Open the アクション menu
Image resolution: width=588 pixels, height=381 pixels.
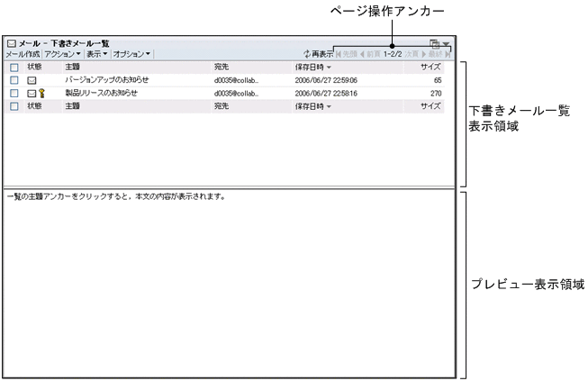[x=63, y=54]
